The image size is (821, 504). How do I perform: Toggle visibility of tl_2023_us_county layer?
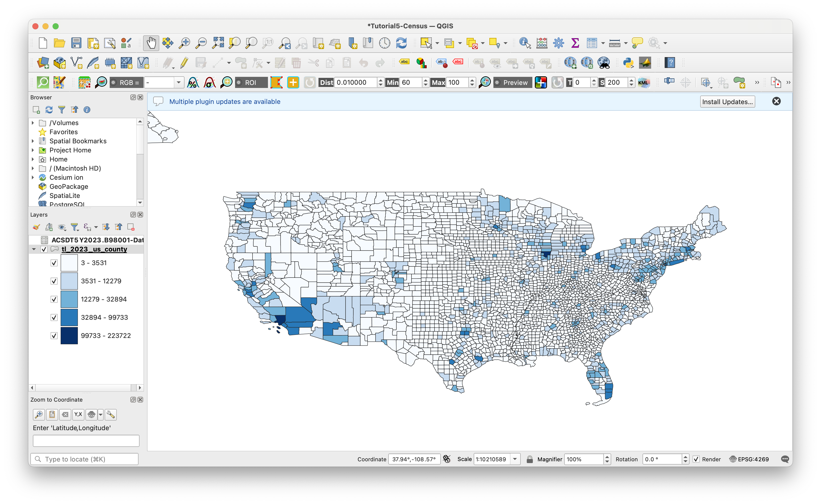pyautogui.click(x=44, y=249)
